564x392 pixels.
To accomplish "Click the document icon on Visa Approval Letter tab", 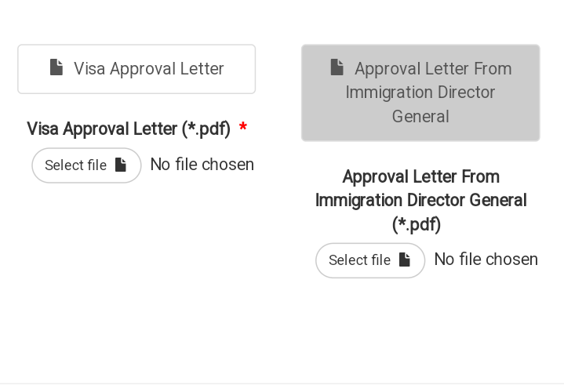I will pyautogui.click(x=56, y=68).
